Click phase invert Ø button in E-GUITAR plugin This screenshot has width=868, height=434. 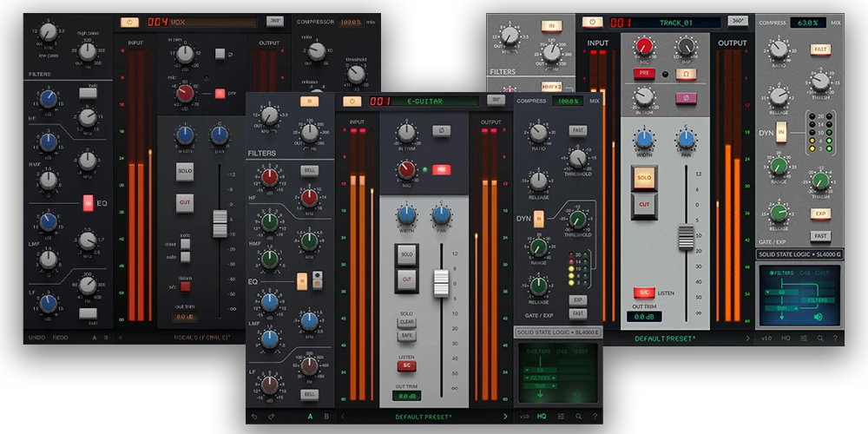441,131
